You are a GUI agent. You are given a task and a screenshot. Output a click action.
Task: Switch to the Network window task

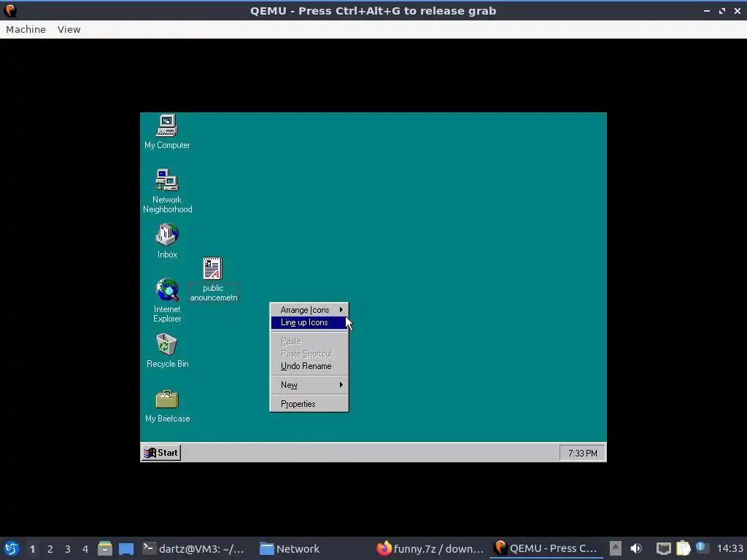point(290,548)
